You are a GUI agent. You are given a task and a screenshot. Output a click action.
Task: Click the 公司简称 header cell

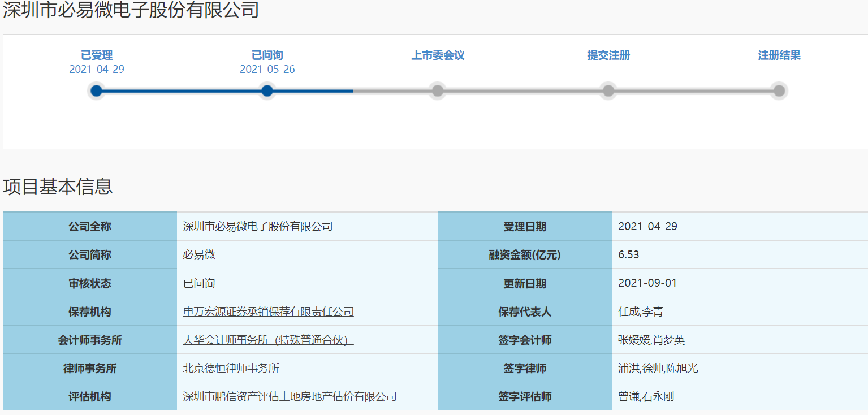90,254
